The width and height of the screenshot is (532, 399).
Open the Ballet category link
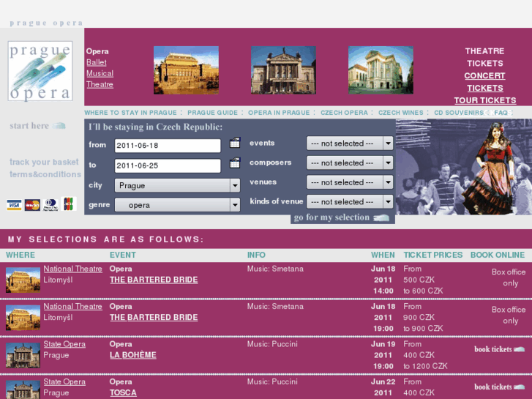pos(97,62)
